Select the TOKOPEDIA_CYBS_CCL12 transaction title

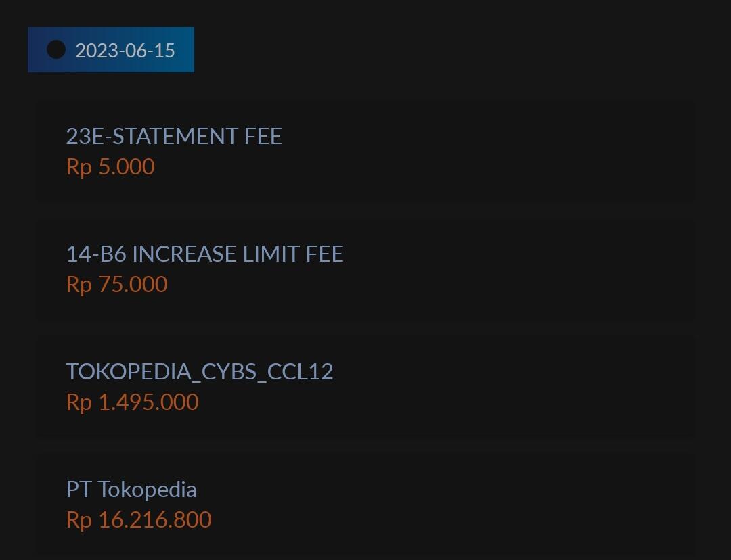200,371
